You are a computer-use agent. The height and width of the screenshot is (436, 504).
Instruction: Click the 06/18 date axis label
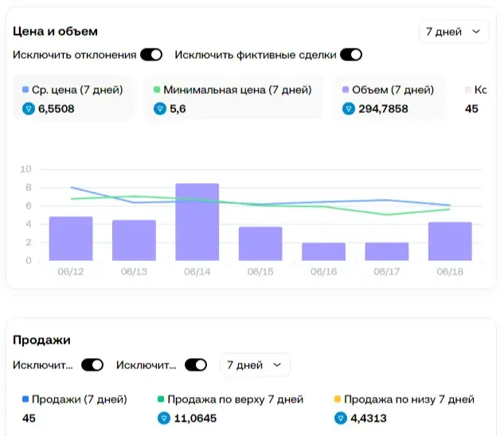[x=450, y=272]
